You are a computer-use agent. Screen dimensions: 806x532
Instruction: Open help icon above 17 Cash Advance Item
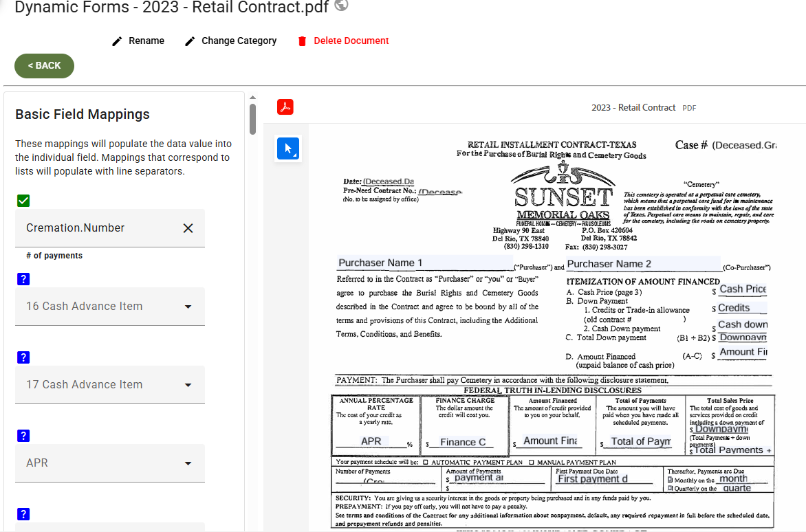pos(23,357)
